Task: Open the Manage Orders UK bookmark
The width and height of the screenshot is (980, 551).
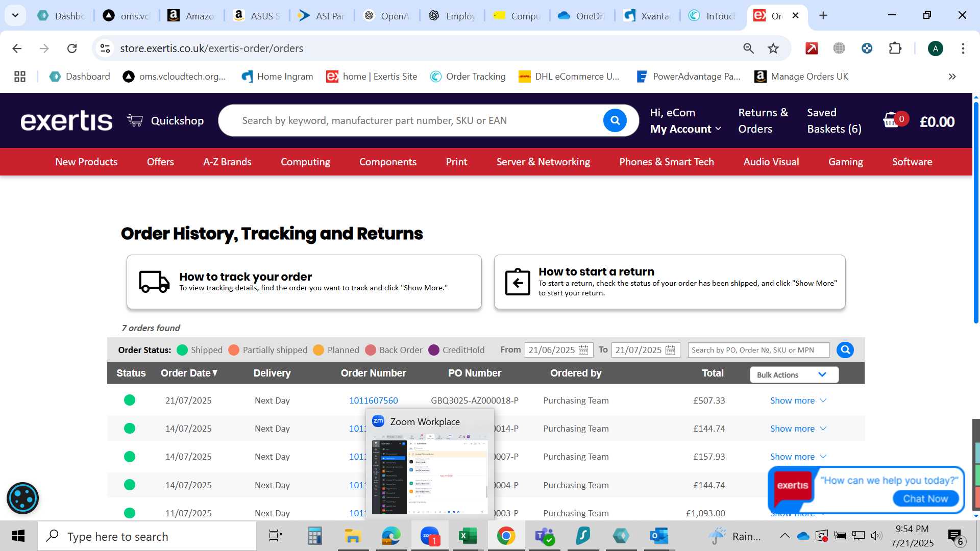Action: point(801,77)
